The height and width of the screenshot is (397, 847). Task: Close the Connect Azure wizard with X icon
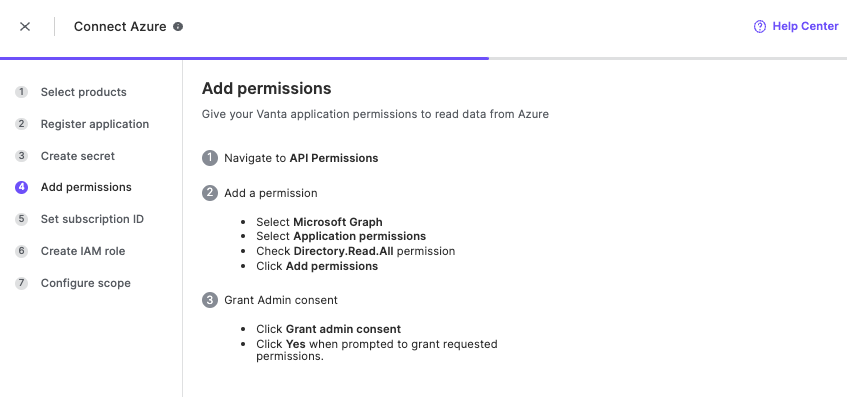pyautogui.click(x=25, y=26)
